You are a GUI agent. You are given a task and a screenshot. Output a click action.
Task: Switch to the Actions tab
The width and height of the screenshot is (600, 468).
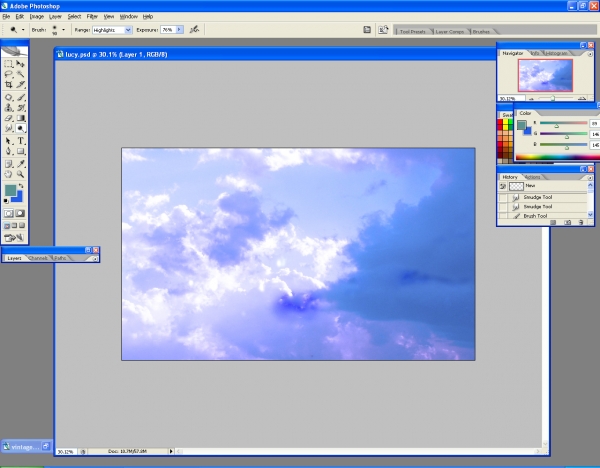[x=533, y=177]
